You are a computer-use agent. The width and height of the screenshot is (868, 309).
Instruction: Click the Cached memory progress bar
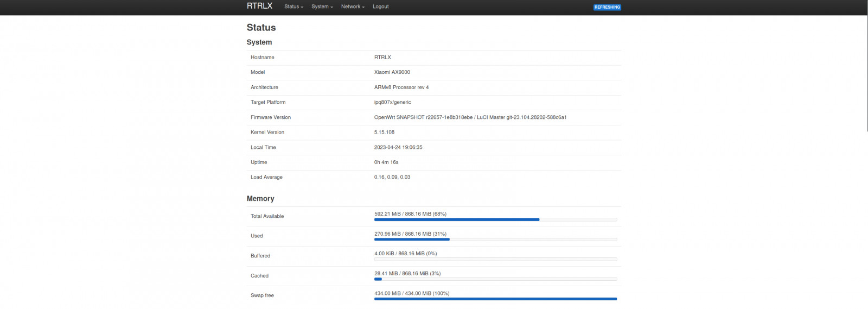pyautogui.click(x=495, y=279)
